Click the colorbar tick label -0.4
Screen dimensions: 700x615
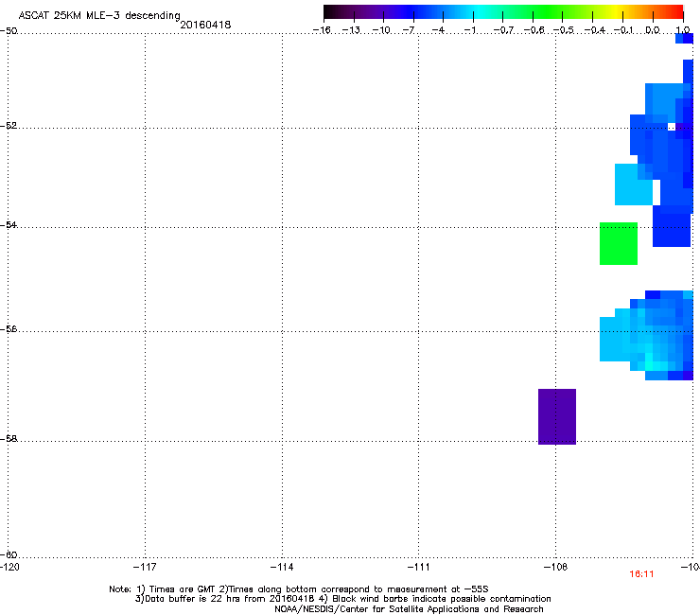(x=594, y=30)
